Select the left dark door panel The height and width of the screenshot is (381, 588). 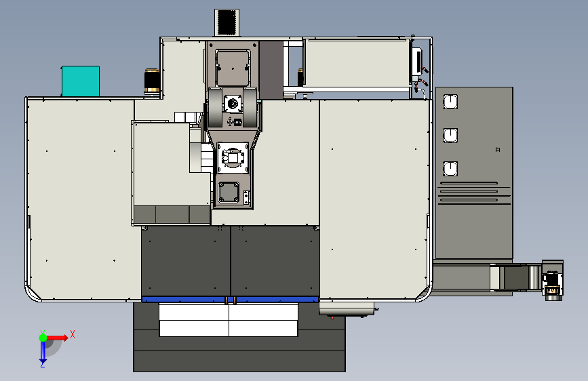(x=186, y=261)
